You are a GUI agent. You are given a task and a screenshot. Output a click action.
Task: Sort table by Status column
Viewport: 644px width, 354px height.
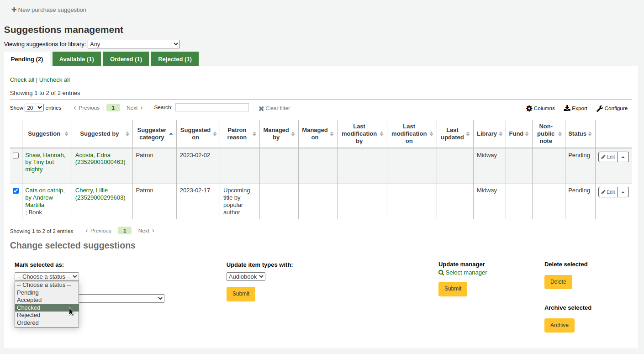(577, 133)
